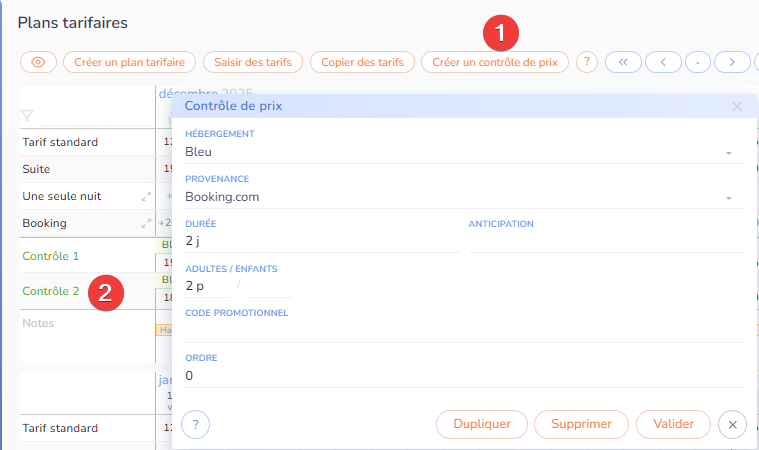
Task: Click the dot button for today
Action: point(698,62)
